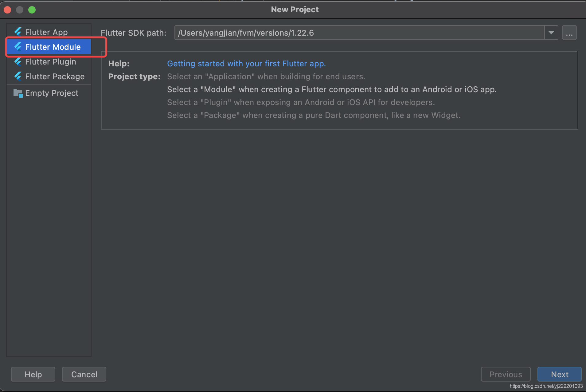Click the Flutter Module logo icon

(18, 47)
